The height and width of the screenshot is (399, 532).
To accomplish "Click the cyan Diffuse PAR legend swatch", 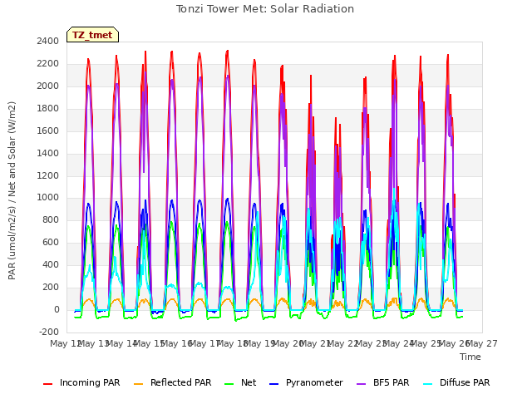I will (x=428, y=384).
